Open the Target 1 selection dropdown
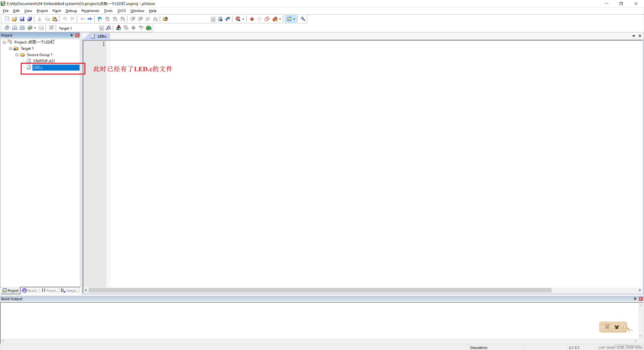This screenshot has width=644, height=350. pyautogui.click(x=101, y=28)
